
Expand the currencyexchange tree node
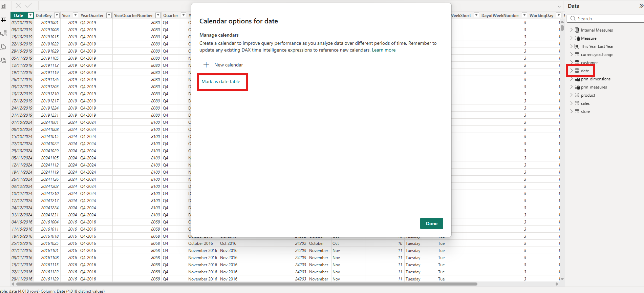[x=572, y=55]
